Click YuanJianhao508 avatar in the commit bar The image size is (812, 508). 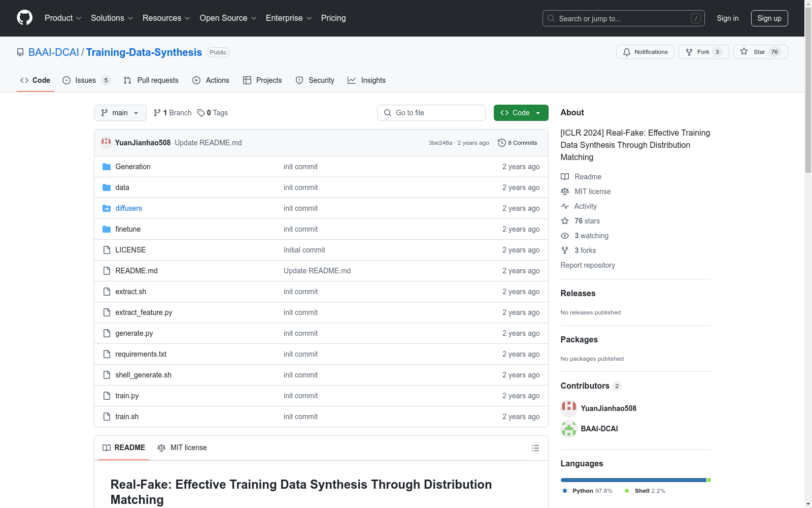106,142
